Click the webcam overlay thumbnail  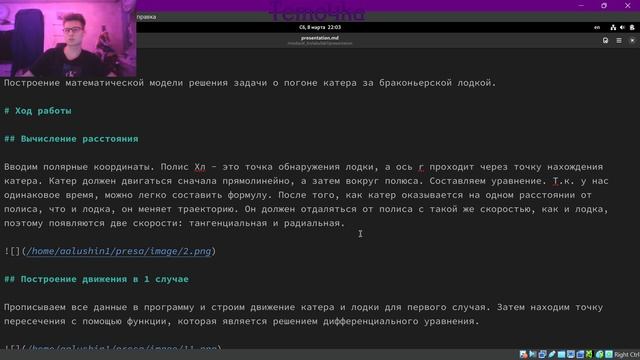(68, 38)
